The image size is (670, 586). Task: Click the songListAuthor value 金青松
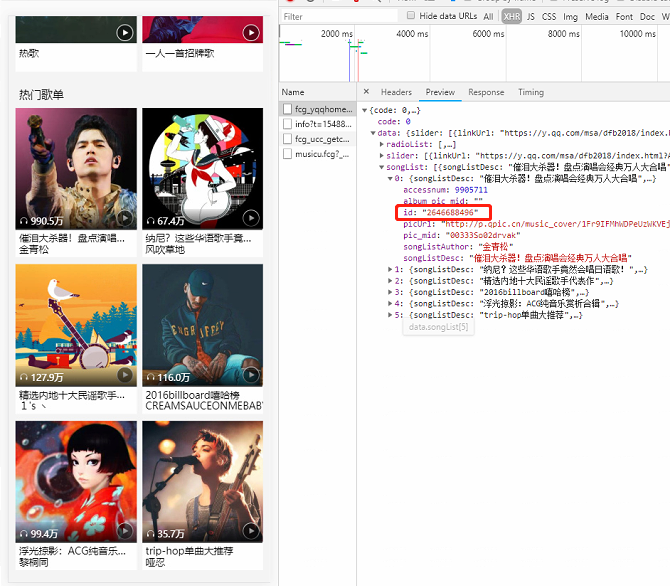[x=496, y=247]
